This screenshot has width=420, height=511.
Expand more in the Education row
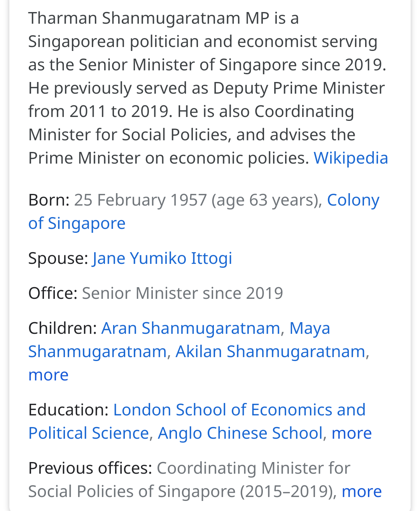coord(352,433)
